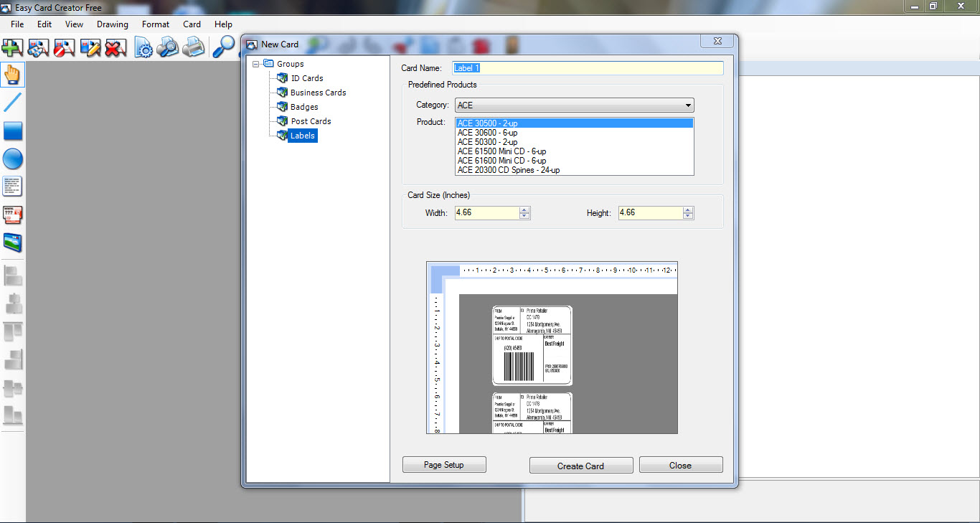Open the Drawing menu
Image resolution: width=980 pixels, height=523 pixels.
coord(113,24)
